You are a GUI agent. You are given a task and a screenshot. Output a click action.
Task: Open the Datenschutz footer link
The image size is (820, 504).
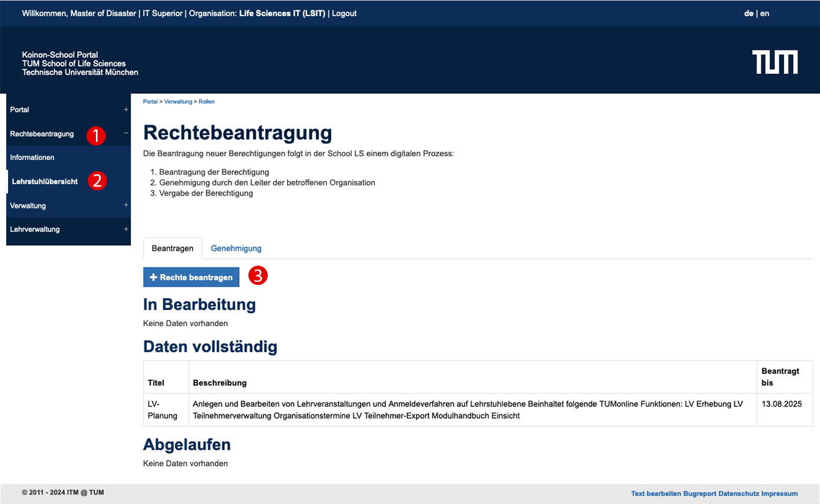point(738,493)
